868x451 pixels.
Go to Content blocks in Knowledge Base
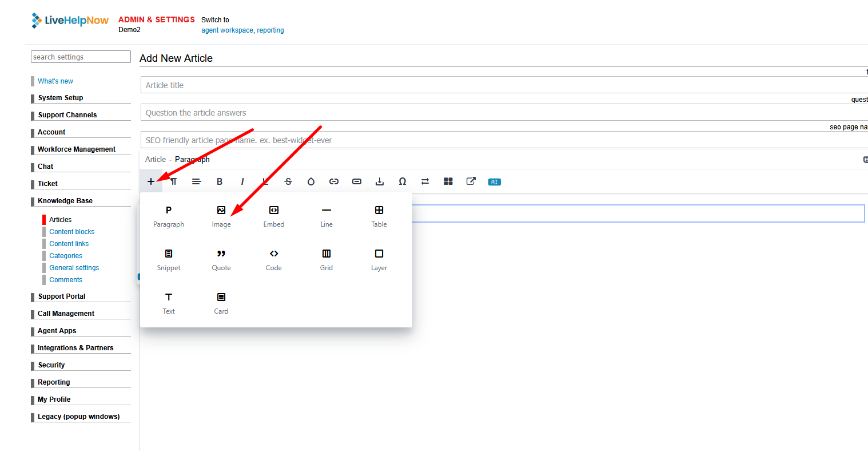point(72,232)
